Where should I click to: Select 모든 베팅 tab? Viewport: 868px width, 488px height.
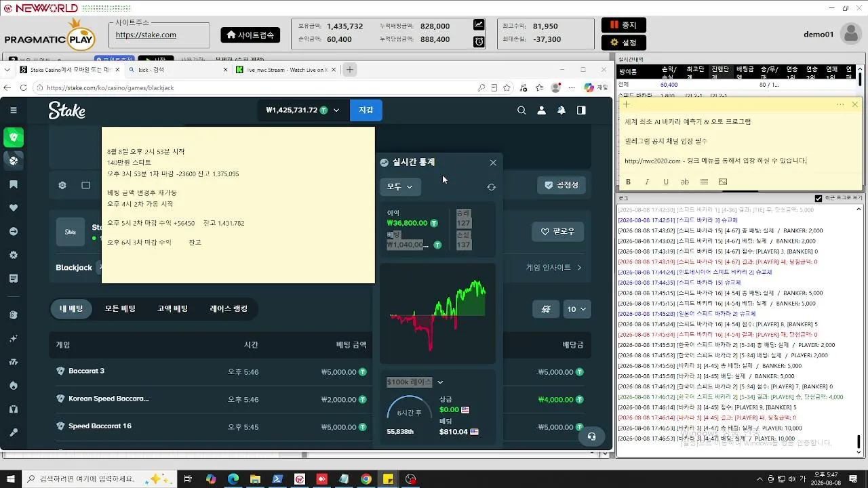coord(120,309)
